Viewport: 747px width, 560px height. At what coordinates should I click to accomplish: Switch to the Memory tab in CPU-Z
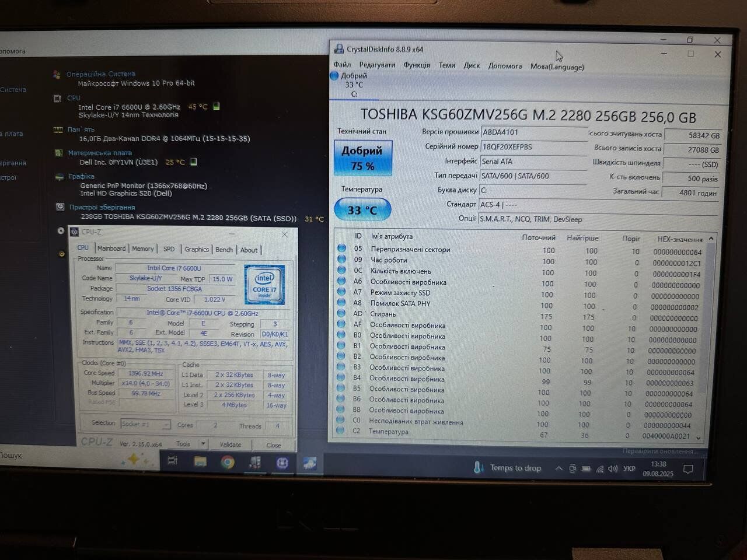142,249
